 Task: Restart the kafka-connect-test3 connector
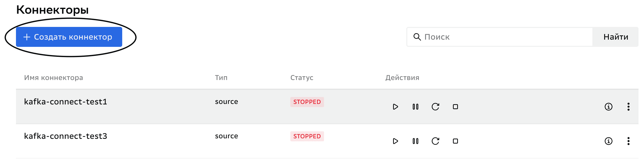click(435, 141)
